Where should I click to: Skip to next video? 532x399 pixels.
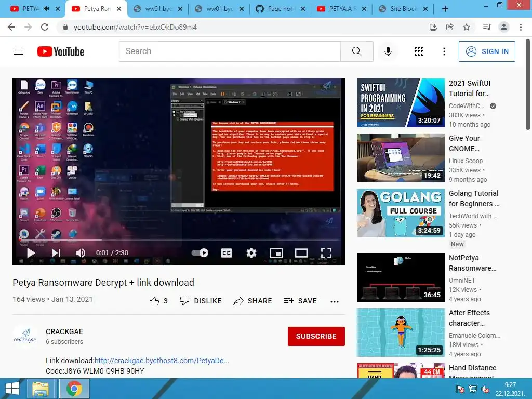tap(56, 253)
